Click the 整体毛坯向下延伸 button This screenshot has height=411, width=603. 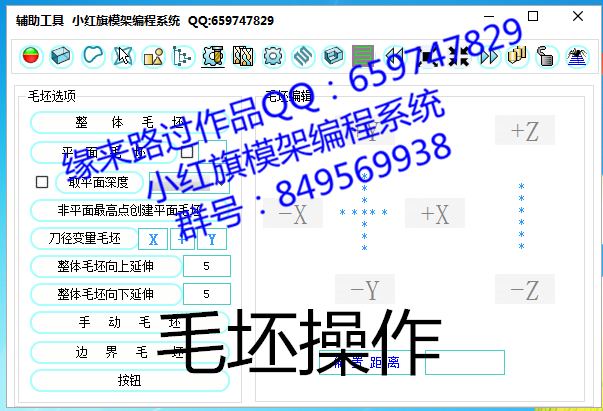[x=106, y=294]
